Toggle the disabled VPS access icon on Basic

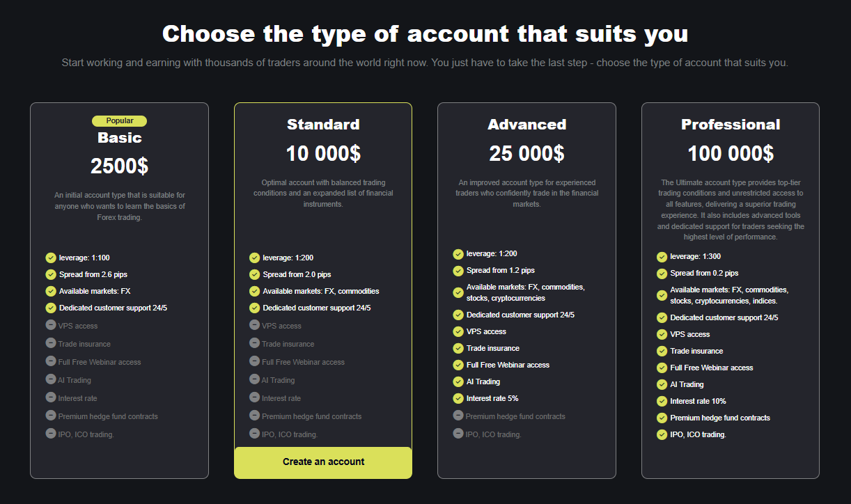[x=50, y=325]
